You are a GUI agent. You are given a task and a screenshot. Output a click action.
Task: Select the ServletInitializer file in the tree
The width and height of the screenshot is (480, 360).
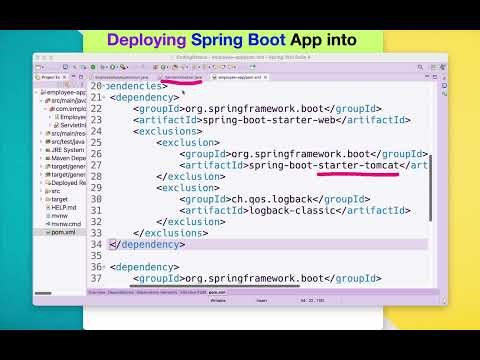click(69, 125)
